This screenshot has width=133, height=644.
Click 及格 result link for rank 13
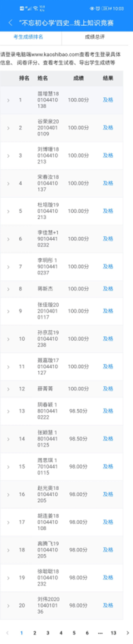[x=108, y=411]
